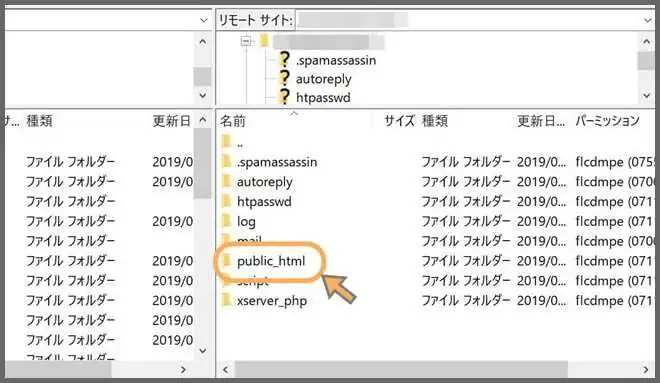Click the ファイル フォルダー type in public_html row
The image size is (660, 383).
click(466, 261)
